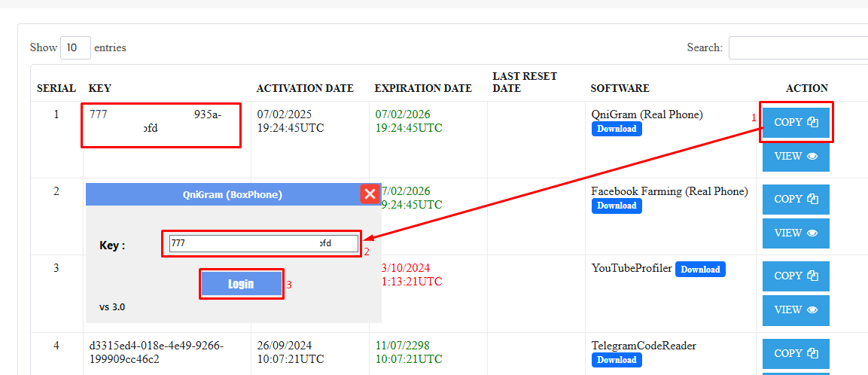Click into the table Search box
868x375 pixels.
pos(798,47)
